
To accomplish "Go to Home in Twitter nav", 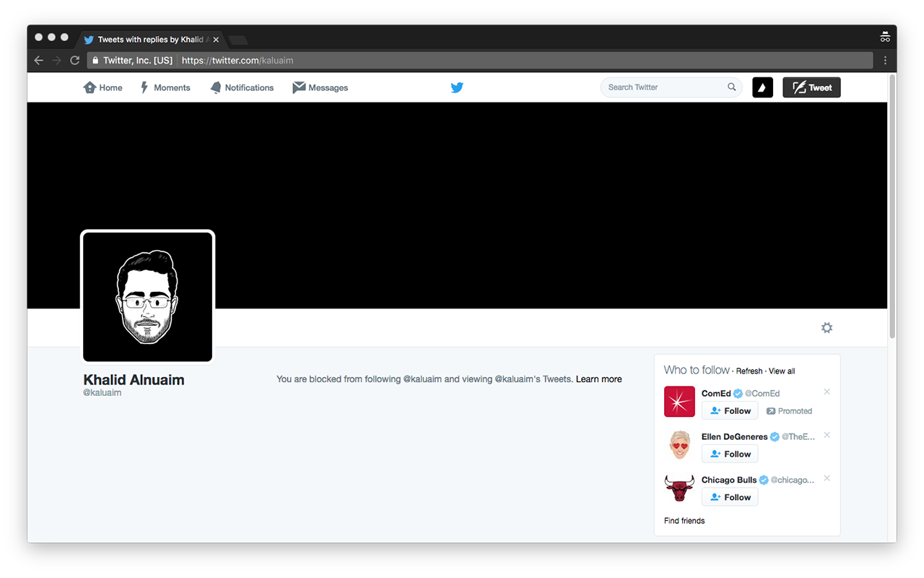I will pos(103,87).
